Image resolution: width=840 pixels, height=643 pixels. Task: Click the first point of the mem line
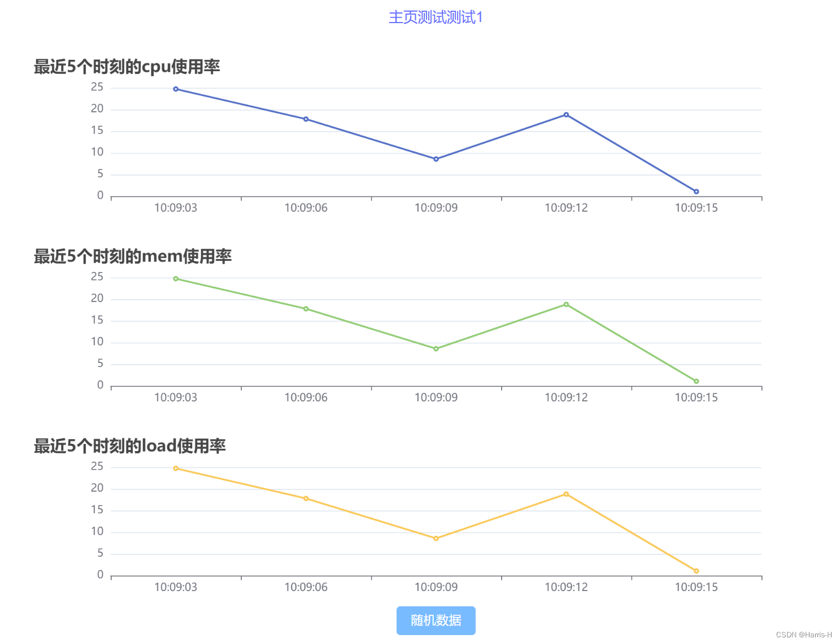176,278
